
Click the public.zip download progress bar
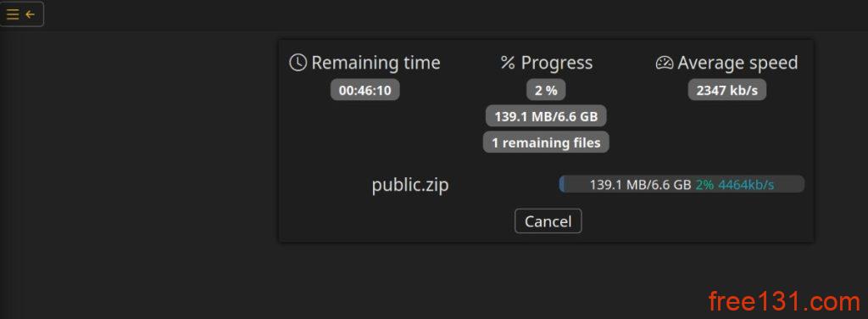pyautogui.click(x=682, y=184)
